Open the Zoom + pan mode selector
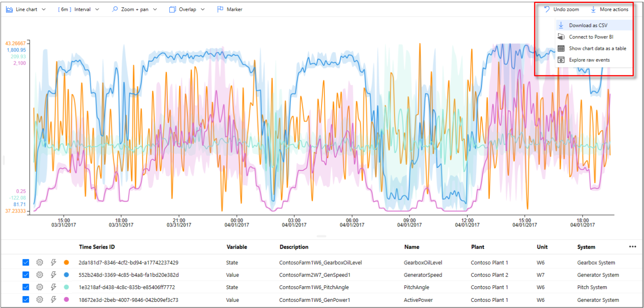This screenshot has height=308, width=644. pyautogui.click(x=134, y=9)
